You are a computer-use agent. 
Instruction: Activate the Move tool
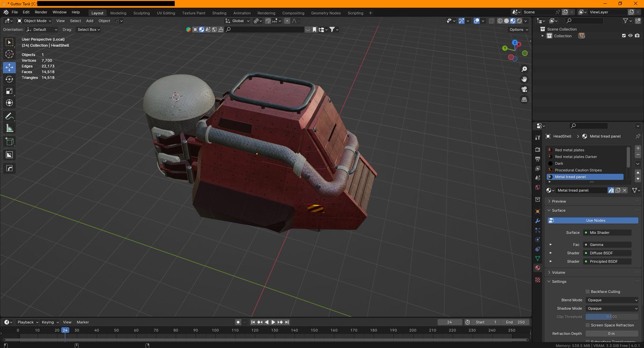[x=9, y=67]
